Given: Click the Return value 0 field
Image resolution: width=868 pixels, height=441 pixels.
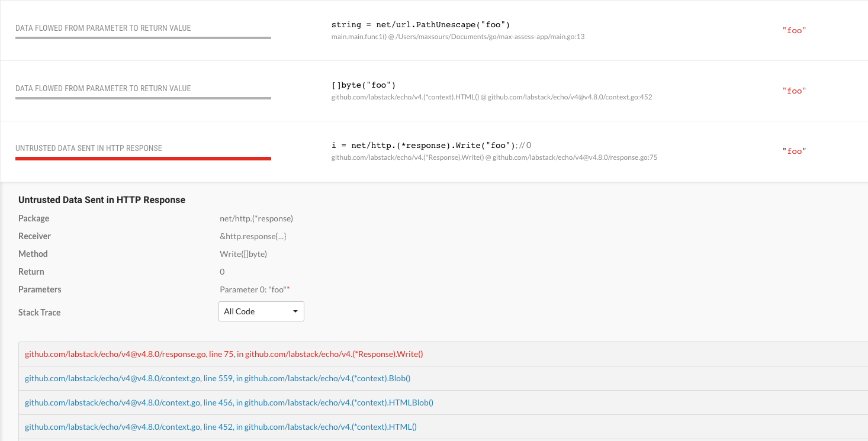Looking at the screenshot, I should coord(222,271).
